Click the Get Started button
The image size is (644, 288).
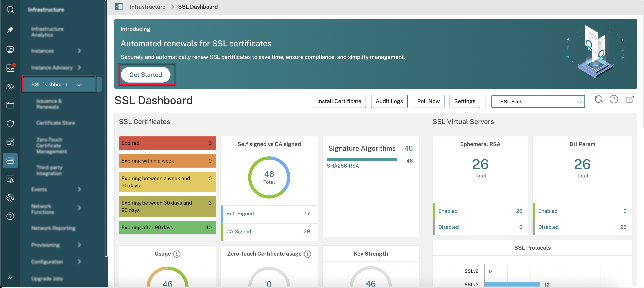(x=145, y=75)
